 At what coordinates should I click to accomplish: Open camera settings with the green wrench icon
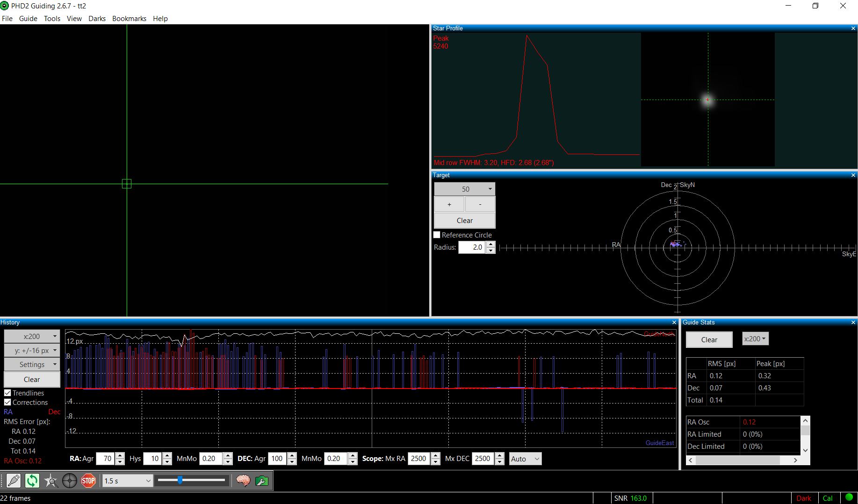262,481
